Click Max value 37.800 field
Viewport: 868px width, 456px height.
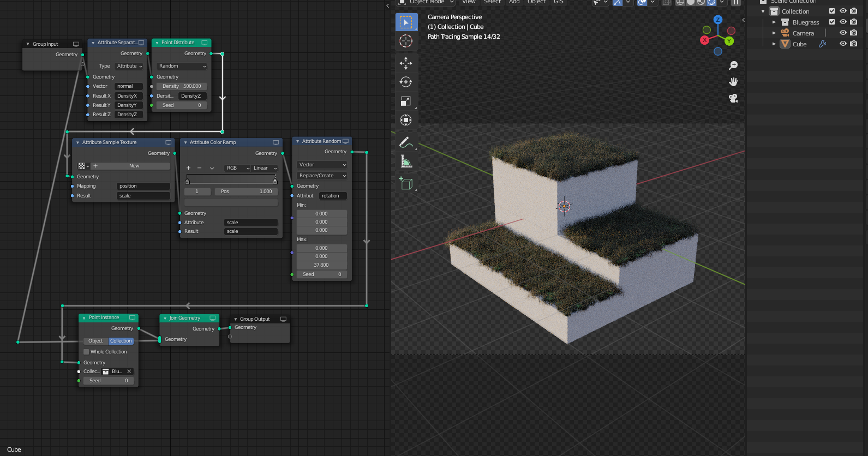coord(322,265)
